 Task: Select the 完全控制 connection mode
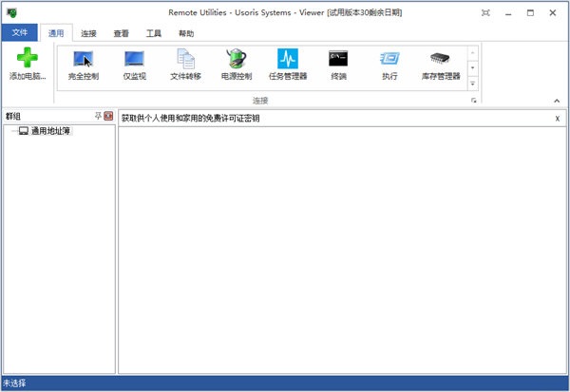(84, 64)
